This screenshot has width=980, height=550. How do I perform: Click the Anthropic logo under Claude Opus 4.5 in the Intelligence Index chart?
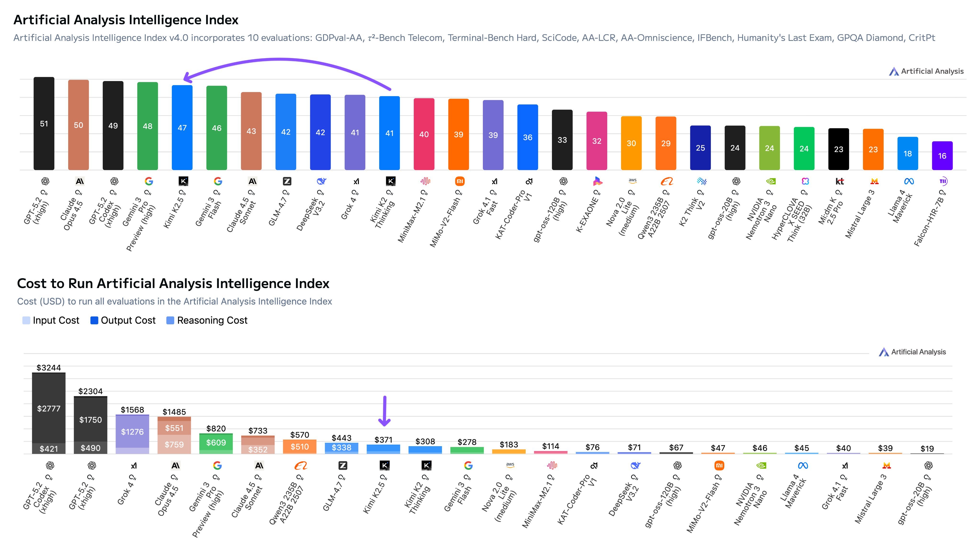pos(79,181)
